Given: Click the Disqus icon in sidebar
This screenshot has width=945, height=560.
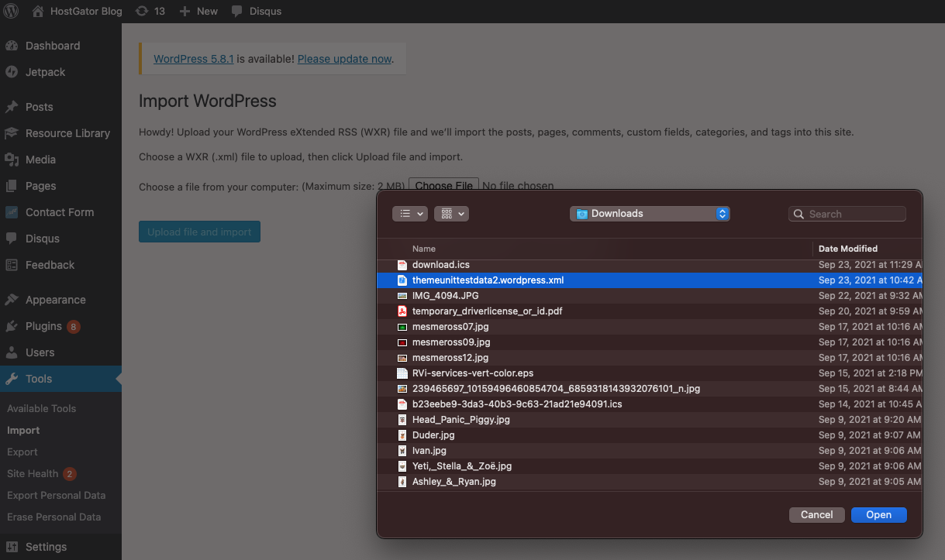Looking at the screenshot, I should click(x=12, y=239).
